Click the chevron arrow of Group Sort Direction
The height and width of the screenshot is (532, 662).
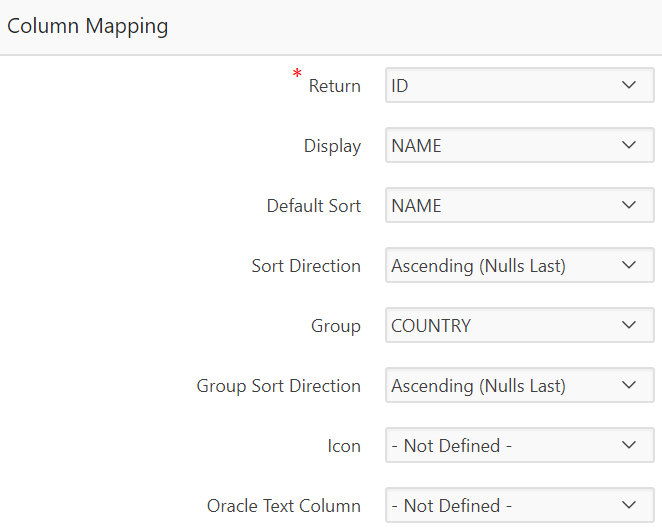629,386
